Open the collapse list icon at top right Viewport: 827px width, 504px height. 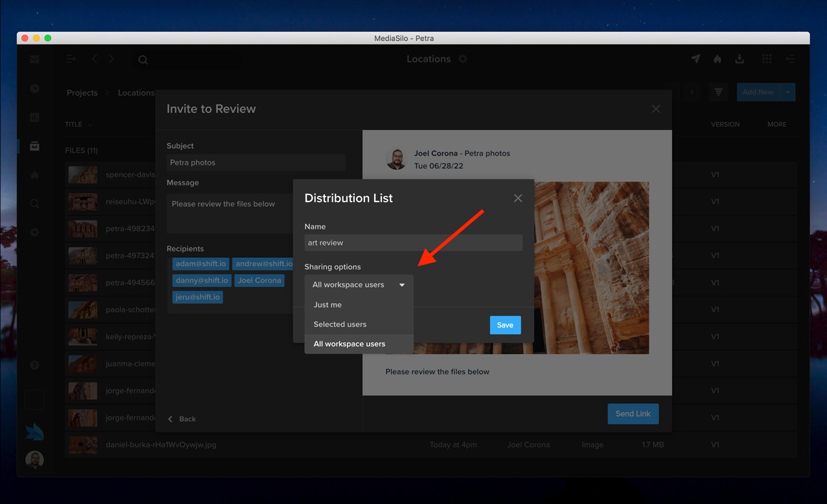tap(790, 59)
